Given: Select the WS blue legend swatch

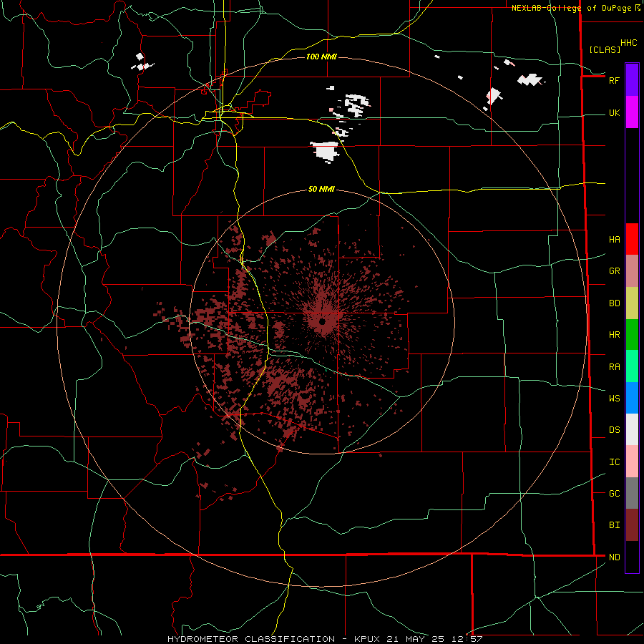Looking at the screenshot, I should [x=632, y=398].
